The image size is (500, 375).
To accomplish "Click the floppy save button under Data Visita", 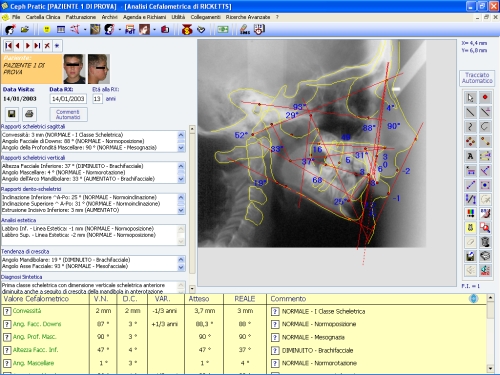I will pos(12,114).
